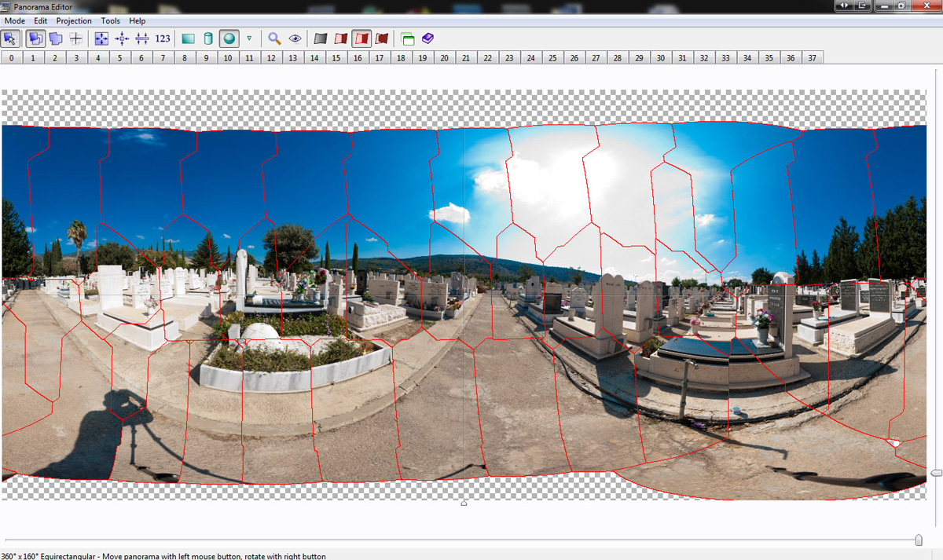Image resolution: width=943 pixels, height=560 pixels.
Task: Select the cylindrical projection icon
Action: [208, 38]
